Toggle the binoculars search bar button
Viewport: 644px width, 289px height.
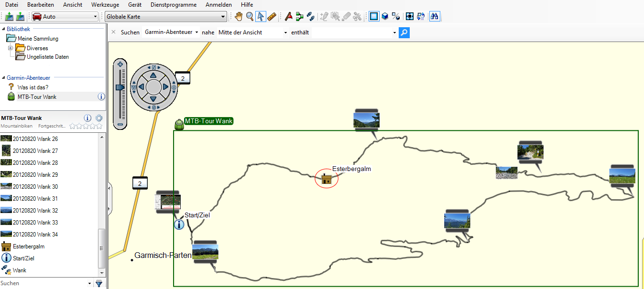435,17
